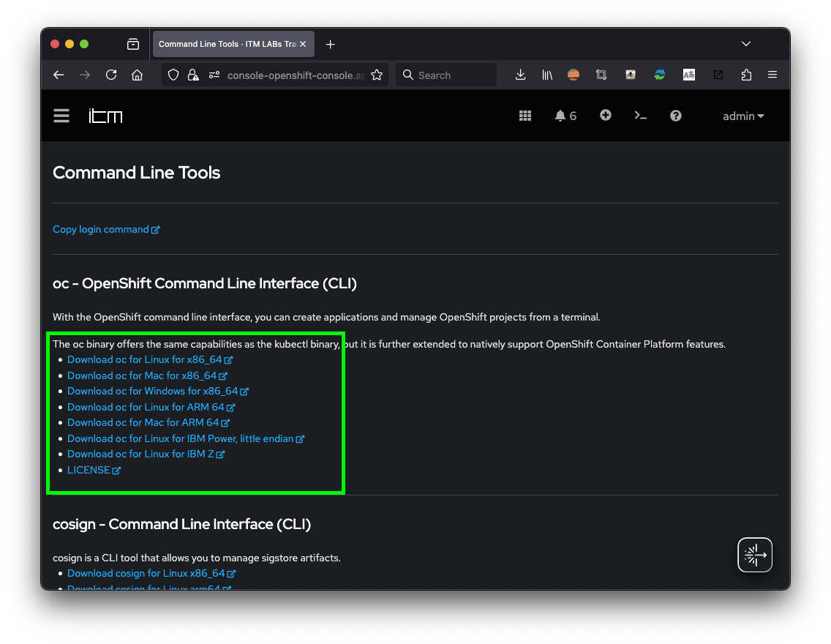Click the translate extension icon

click(x=689, y=75)
